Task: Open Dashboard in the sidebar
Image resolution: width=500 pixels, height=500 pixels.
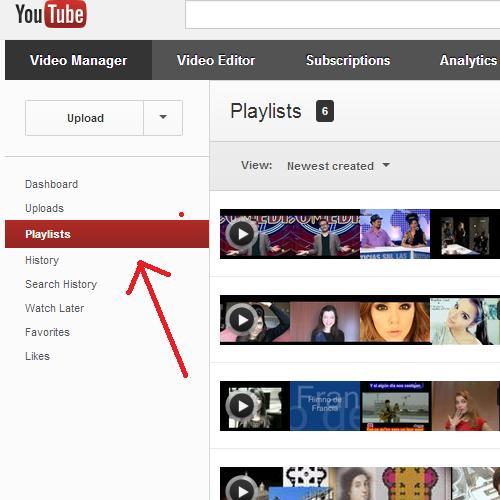Action: (51, 184)
